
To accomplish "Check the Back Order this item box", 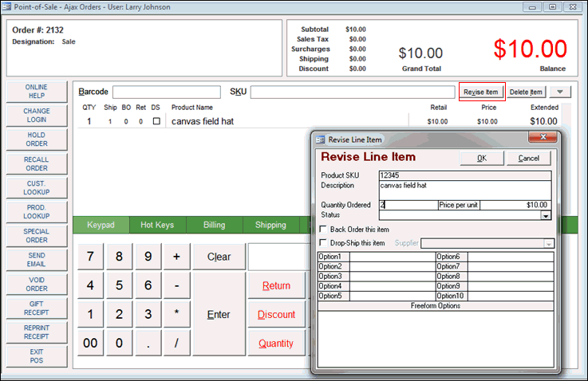I will (323, 230).
